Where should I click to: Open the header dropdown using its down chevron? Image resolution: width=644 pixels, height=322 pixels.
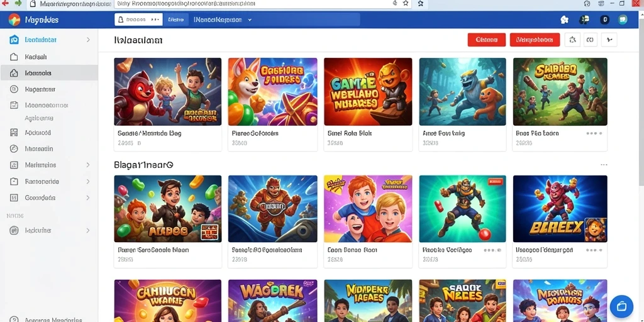click(x=250, y=19)
